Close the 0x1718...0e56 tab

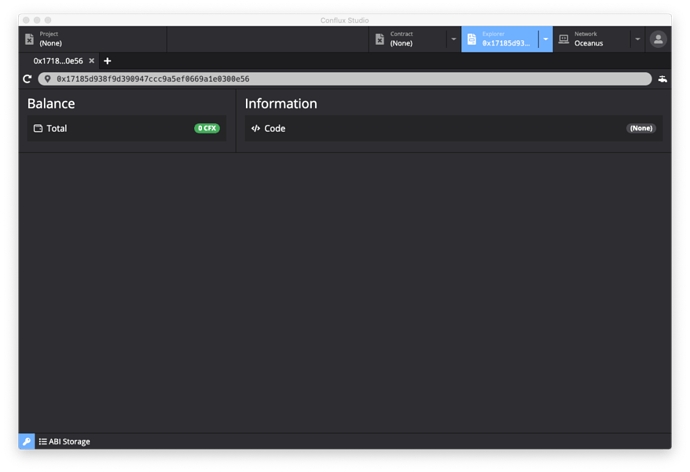(92, 61)
